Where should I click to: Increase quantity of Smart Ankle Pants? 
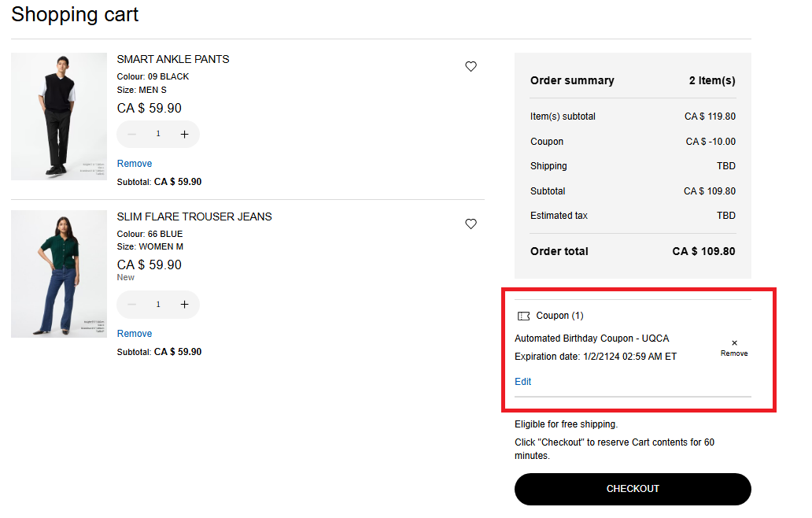click(x=185, y=135)
